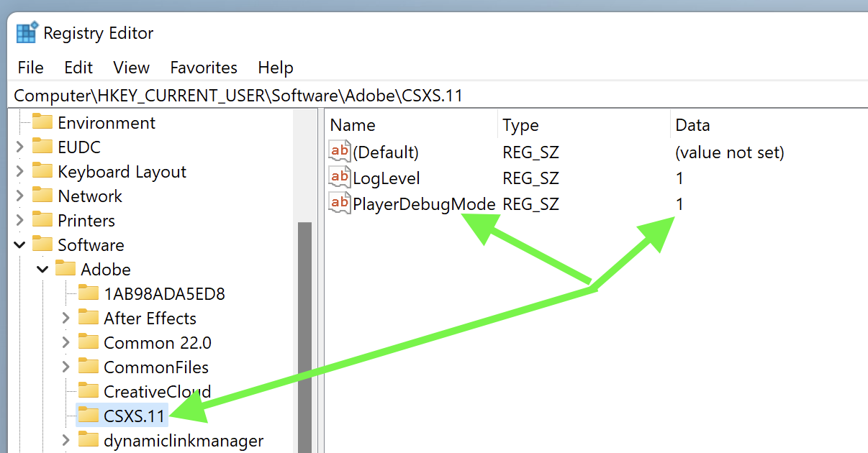Expand the Keyboard Layout key
This screenshot has height=453, width=868.
coord(19,172)
